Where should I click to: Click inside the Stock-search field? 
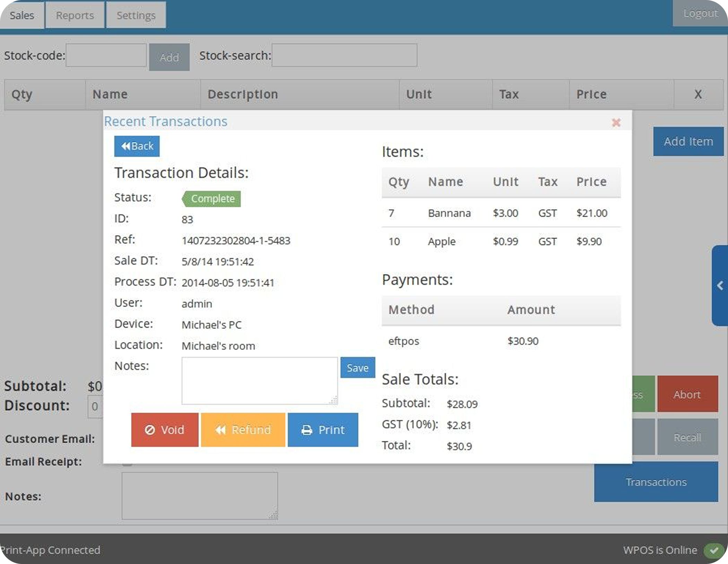click(x=344, y=55)
